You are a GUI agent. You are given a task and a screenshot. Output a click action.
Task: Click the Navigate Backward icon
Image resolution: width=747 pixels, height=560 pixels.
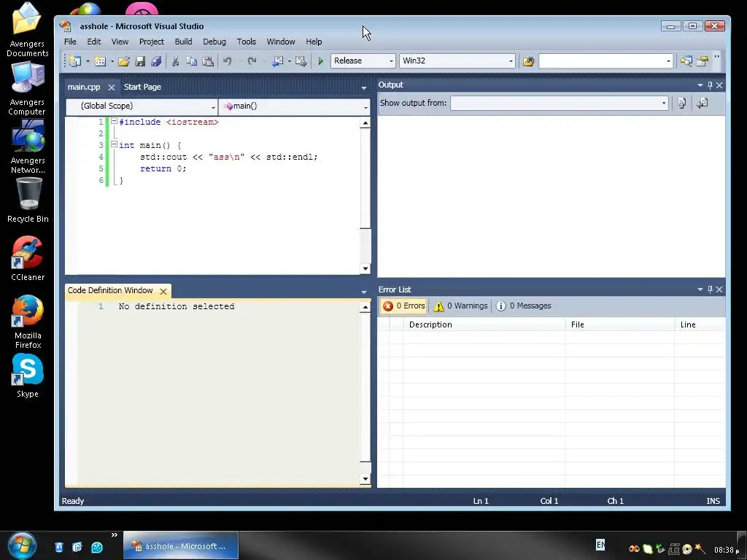[277, 61]
